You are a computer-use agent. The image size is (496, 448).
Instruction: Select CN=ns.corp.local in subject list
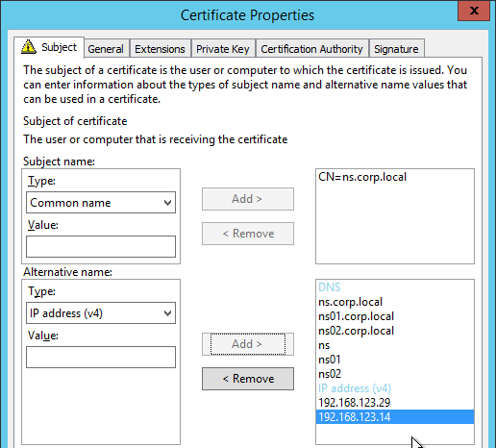pos(362,177)
